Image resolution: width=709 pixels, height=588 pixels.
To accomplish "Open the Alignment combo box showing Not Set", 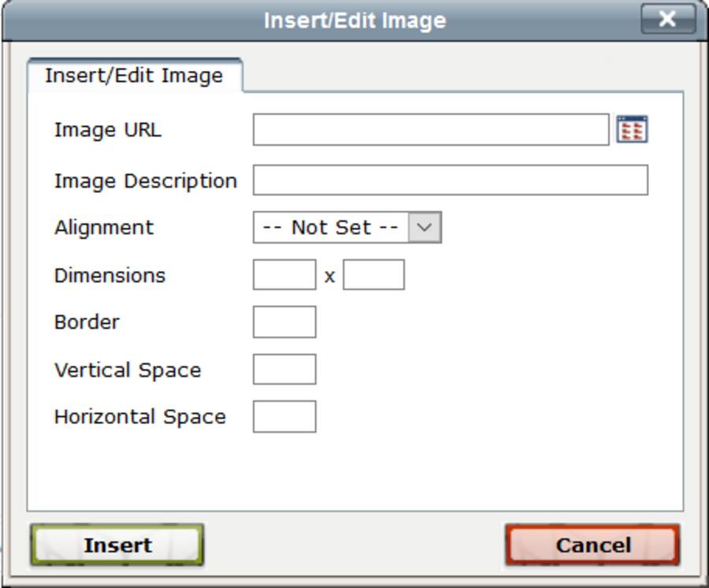I will click(x=347, y=227).
